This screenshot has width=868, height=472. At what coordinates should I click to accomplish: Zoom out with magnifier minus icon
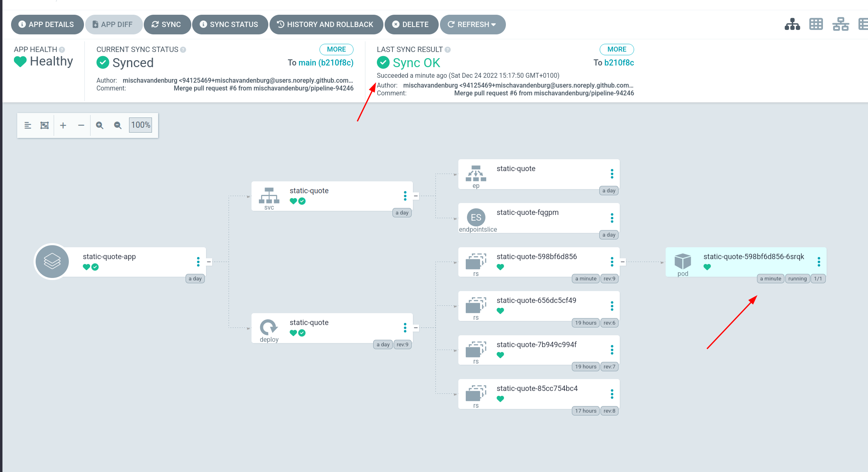click(118, 125)
